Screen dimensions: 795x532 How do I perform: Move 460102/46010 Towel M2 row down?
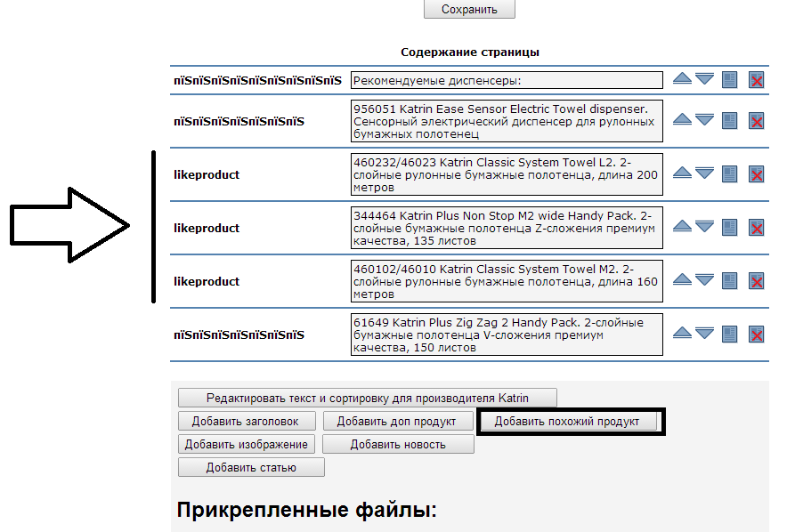(705, 279)
